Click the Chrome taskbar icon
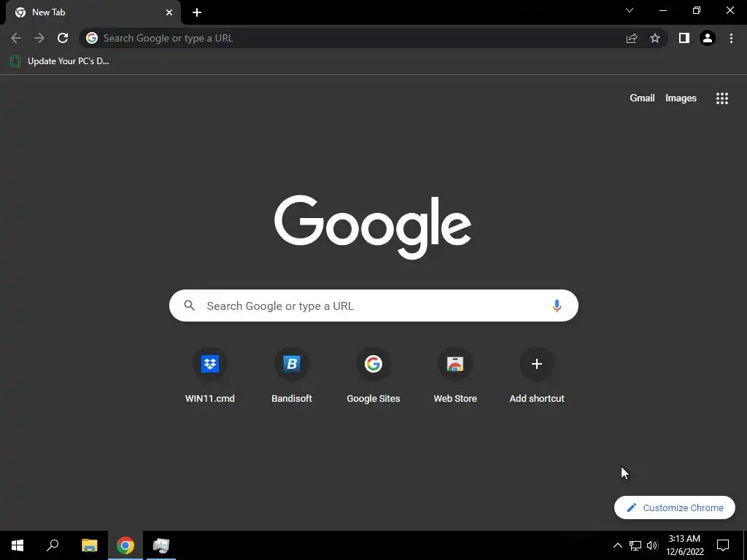This screenshot has width=747, height=560. pos(125,545)
